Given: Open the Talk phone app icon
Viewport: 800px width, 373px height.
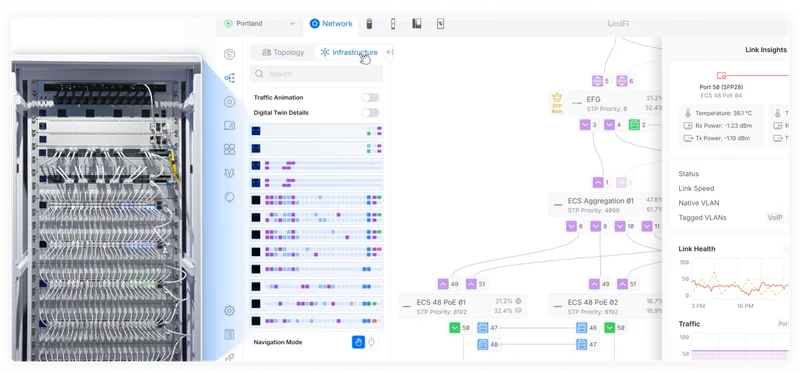Looking at the screenshot, I should (417, 23).
